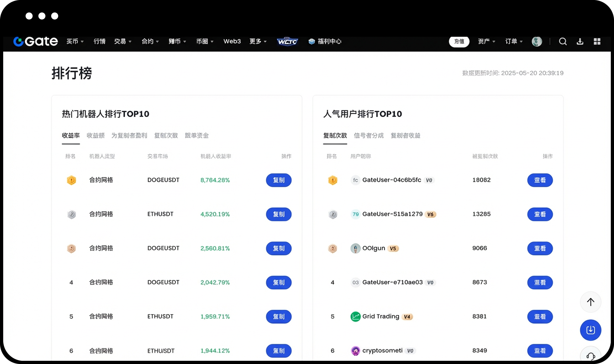Screen dimensions: 614x364
Task: Click 复制 for the 8,764.28% DOGEUSDT bot
Action: click(x=279, y=180)
